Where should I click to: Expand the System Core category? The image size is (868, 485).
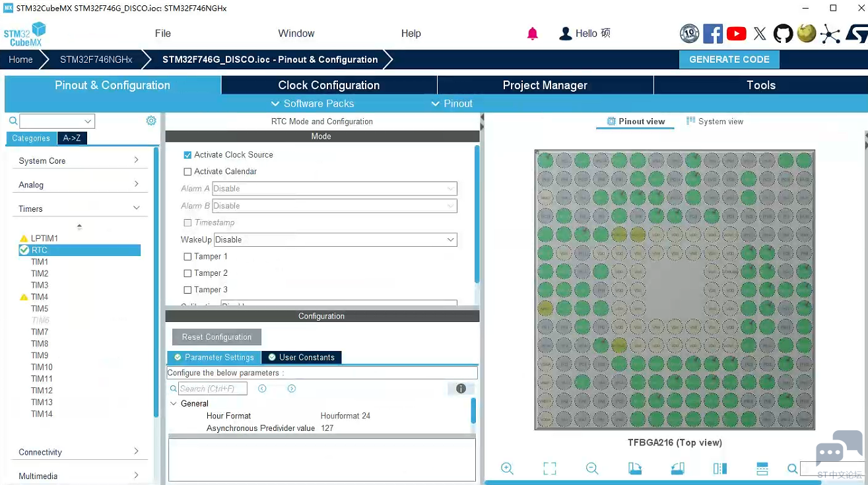79,160
